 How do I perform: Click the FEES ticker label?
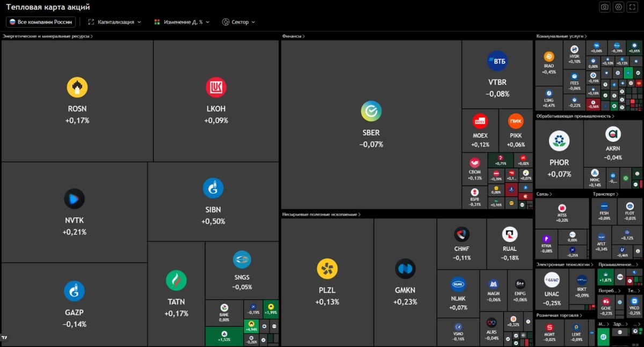574,83
